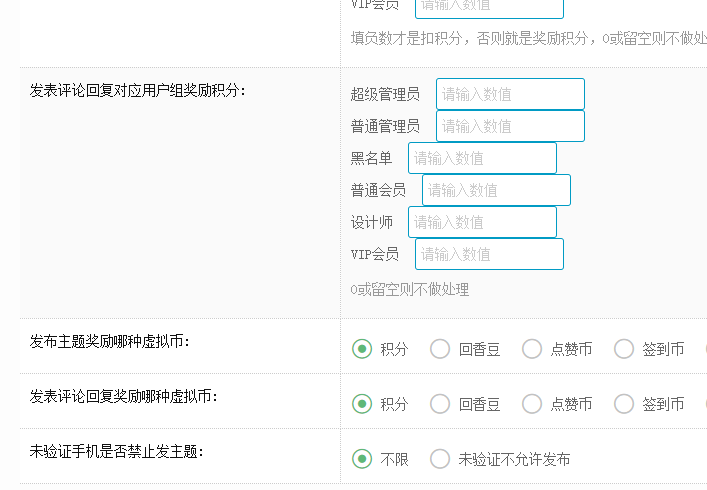Pick 点赞币 in the 发布主题奖励 row
Screen dimensions: 707x490
click(532, 349)
